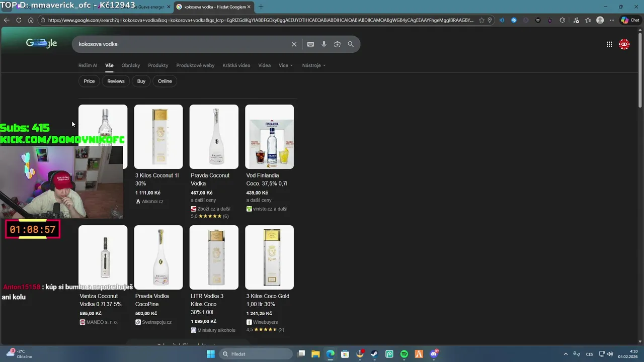Switch to the Režim AI tab
The image size is (644, 362).
pyautogui.click(x=88, y=65)
